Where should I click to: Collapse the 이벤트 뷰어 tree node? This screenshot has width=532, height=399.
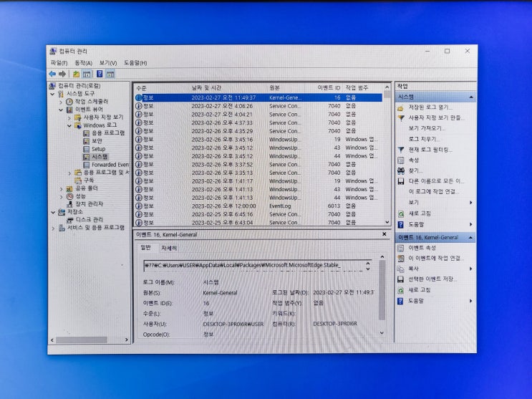coord(61,110)
